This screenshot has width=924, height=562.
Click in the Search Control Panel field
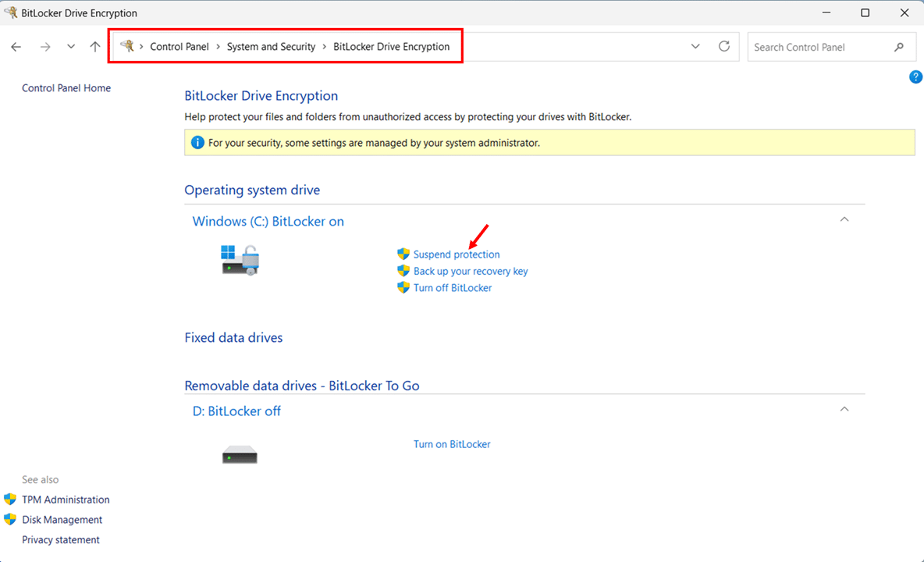coord(819,47)
